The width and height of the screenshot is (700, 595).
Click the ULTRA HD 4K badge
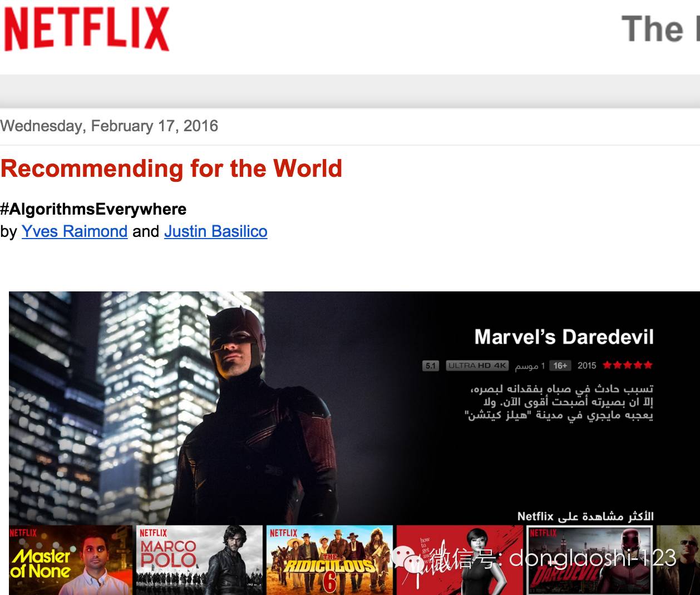[477, 366]
